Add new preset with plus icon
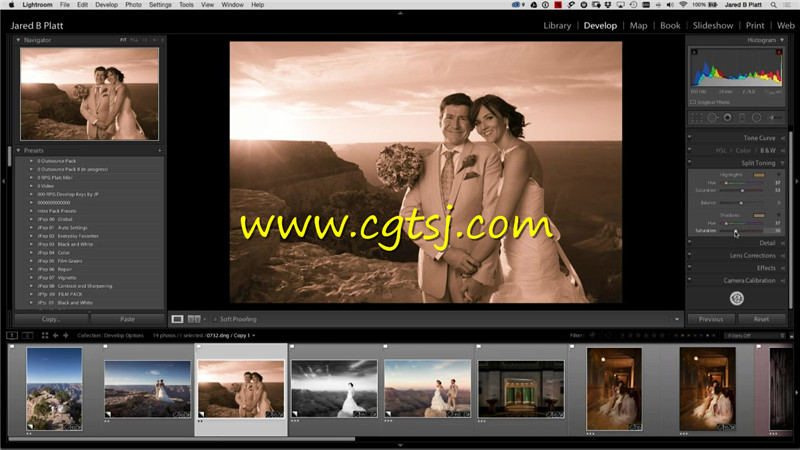This screenshot has width=800, height=450. (160, 151)
